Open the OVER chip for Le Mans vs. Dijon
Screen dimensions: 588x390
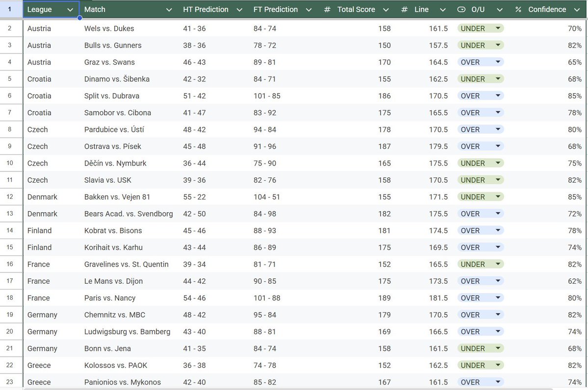point(481,281)
